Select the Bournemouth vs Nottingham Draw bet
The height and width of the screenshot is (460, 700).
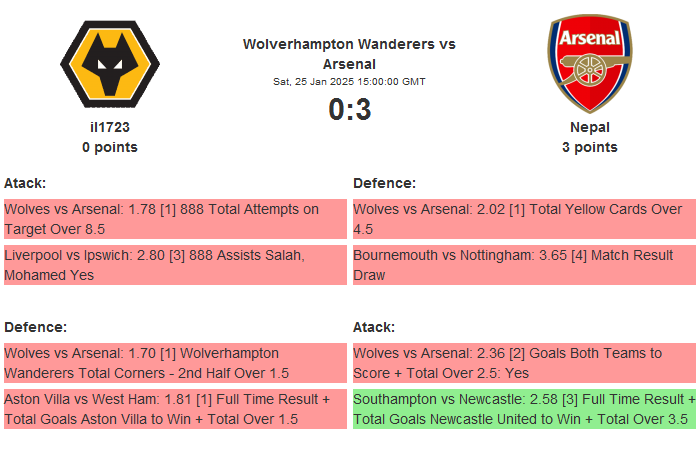click(525, 265)
